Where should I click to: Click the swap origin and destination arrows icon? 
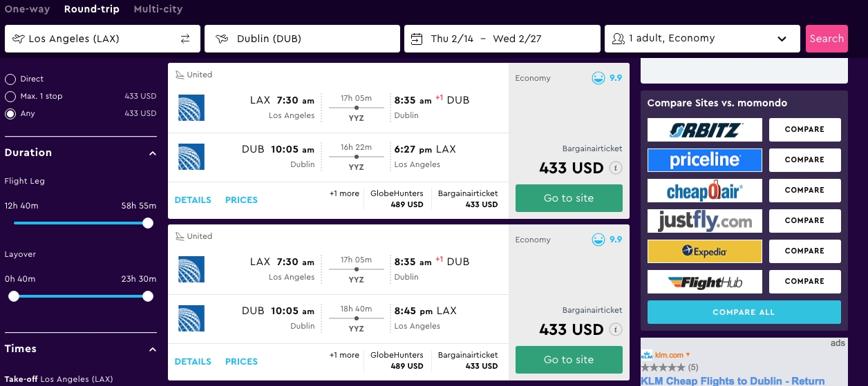coord(185,39)
